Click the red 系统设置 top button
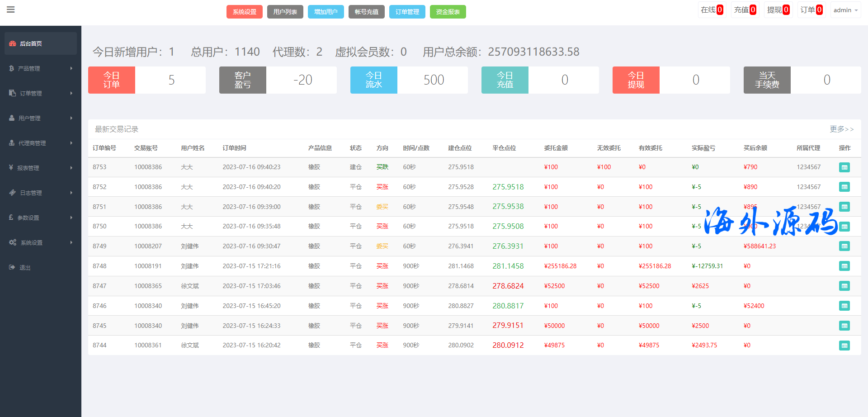The image size is (868, 417). click(x=244, y=12)
